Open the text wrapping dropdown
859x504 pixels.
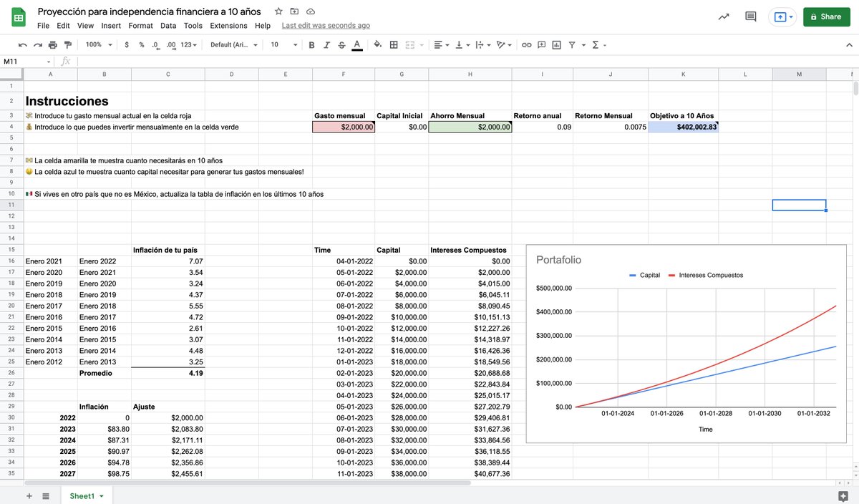(482, 45)
